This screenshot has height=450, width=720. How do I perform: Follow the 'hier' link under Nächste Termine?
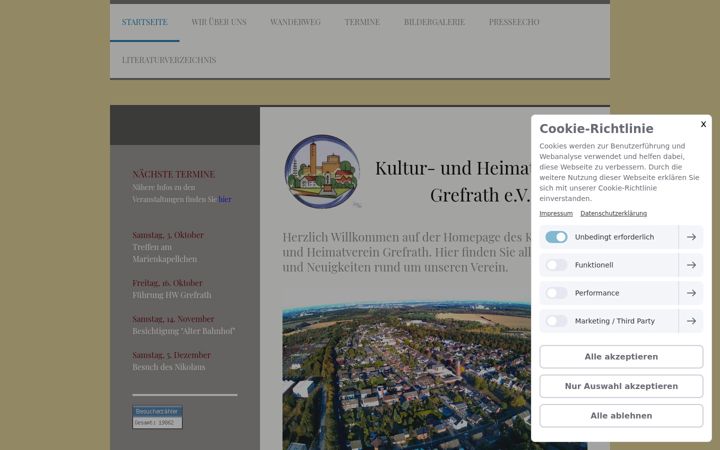click(x=225, y=199)
